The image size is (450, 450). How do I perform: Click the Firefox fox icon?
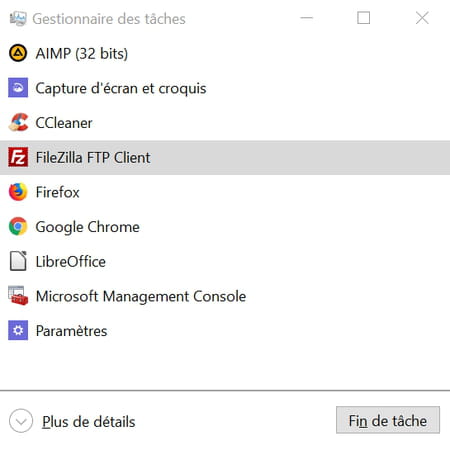pyautogui.click(x=18, y=192)
